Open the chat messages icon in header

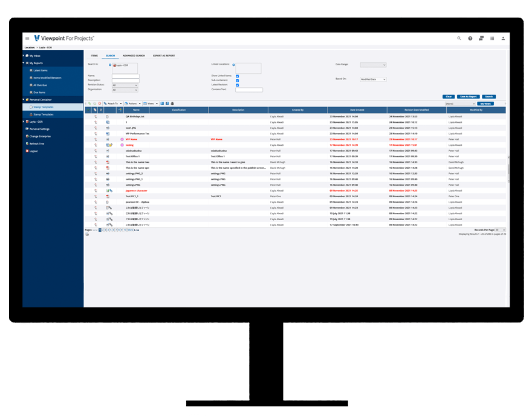click(x=481, y=38)
